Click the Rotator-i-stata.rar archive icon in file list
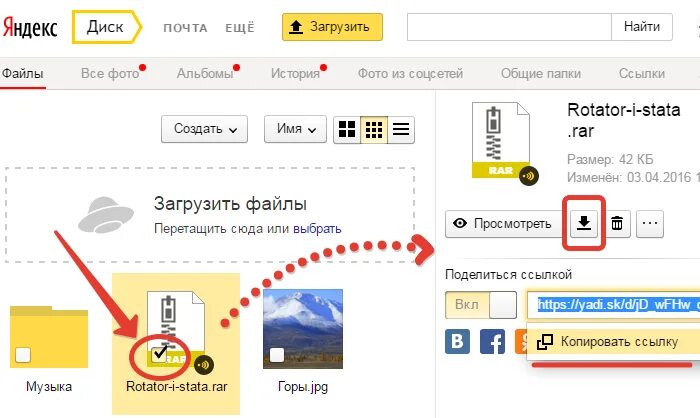700x418 pixels. pyautogui.click(x=176, y=328)
